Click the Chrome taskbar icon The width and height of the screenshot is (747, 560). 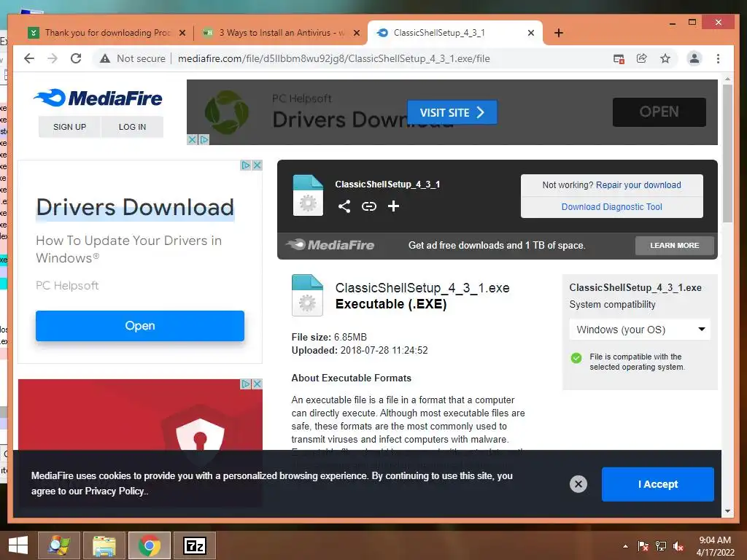pos(150,545)
